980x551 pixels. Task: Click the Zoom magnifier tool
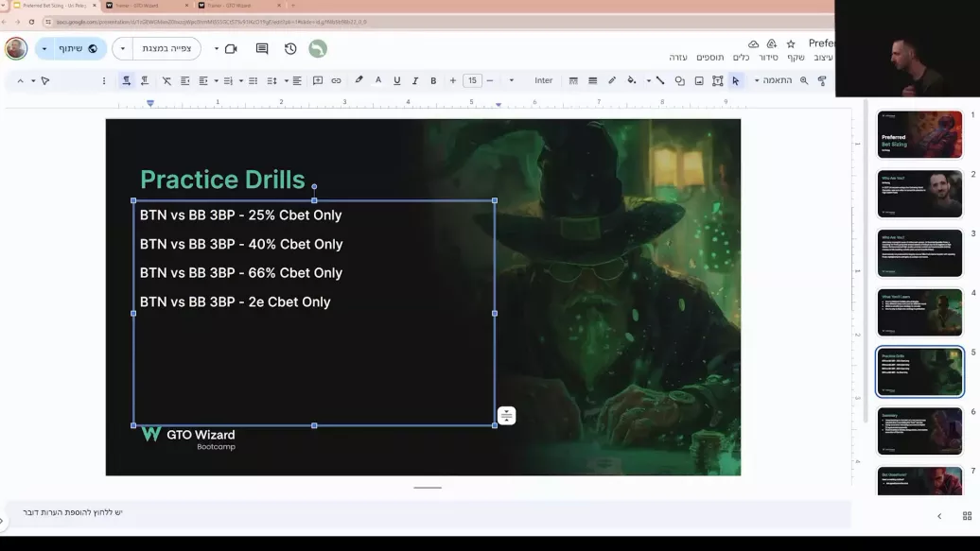click(x=804, y=80)
